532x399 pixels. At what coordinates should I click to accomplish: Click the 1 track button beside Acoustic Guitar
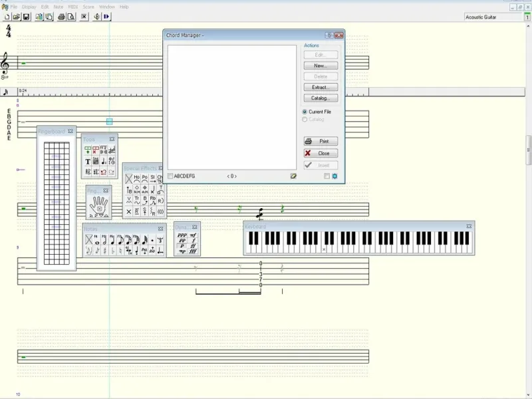click(527, 17)
